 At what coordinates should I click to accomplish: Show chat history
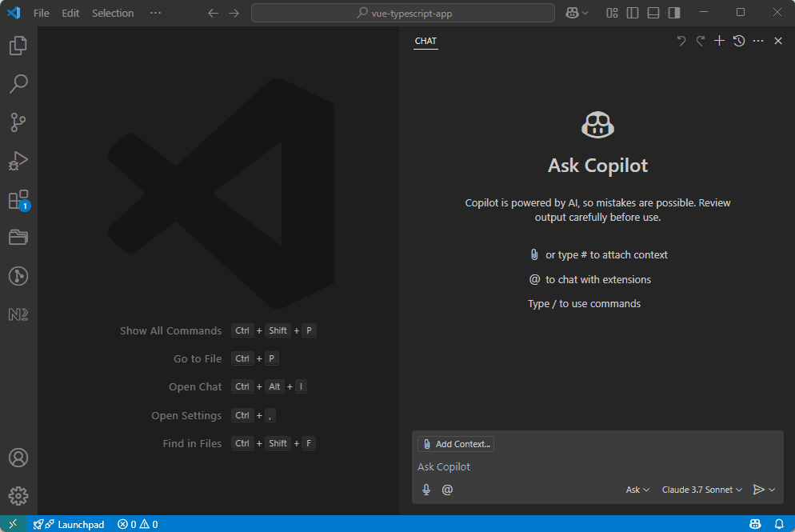(x=739, y=41)
